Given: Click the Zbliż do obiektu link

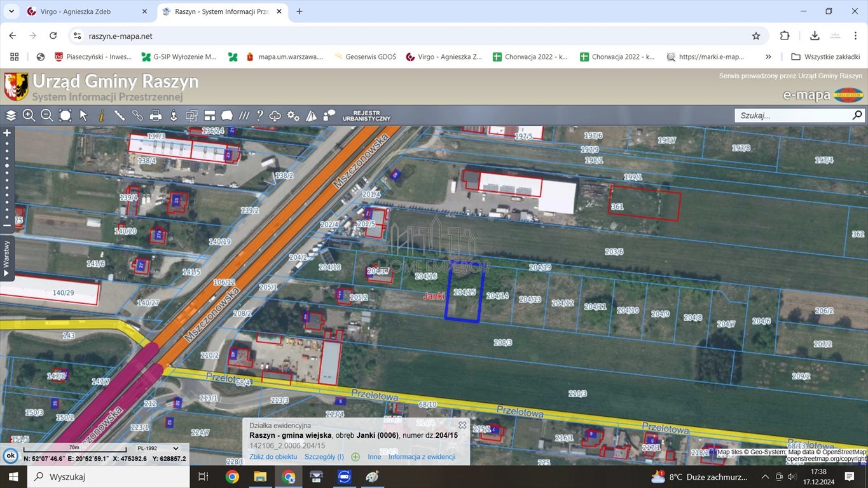Looking at the screenshot, I should tap(273, 456).
